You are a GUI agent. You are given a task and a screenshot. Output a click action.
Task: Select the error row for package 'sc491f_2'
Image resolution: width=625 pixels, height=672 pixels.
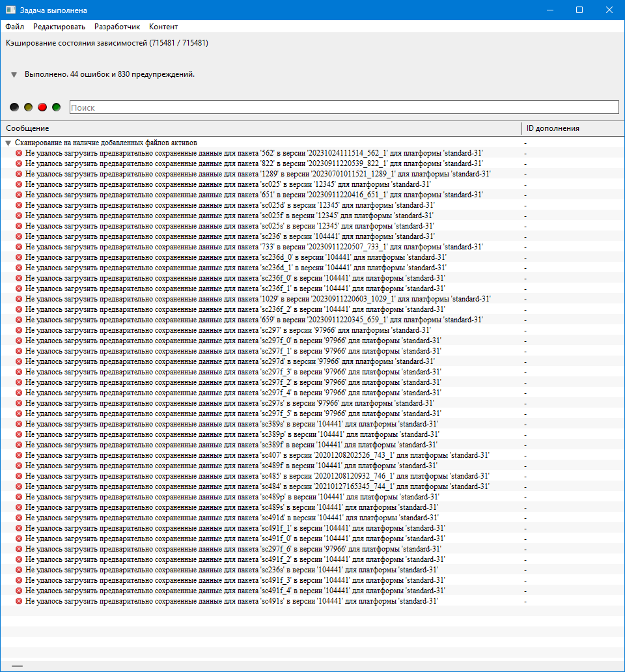[312, 559]
